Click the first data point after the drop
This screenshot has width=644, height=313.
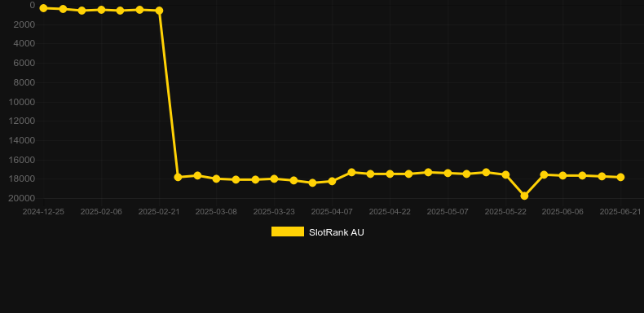178,177
